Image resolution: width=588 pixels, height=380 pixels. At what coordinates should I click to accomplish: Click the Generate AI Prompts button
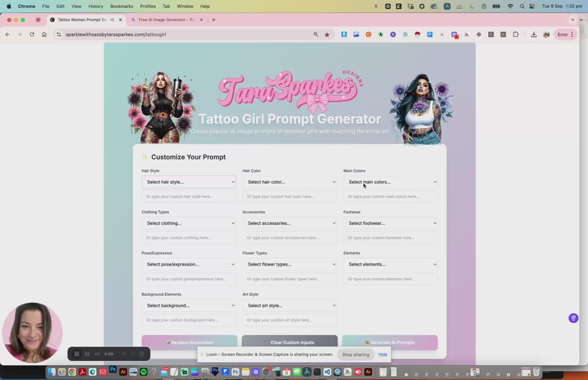coord(390,342)
